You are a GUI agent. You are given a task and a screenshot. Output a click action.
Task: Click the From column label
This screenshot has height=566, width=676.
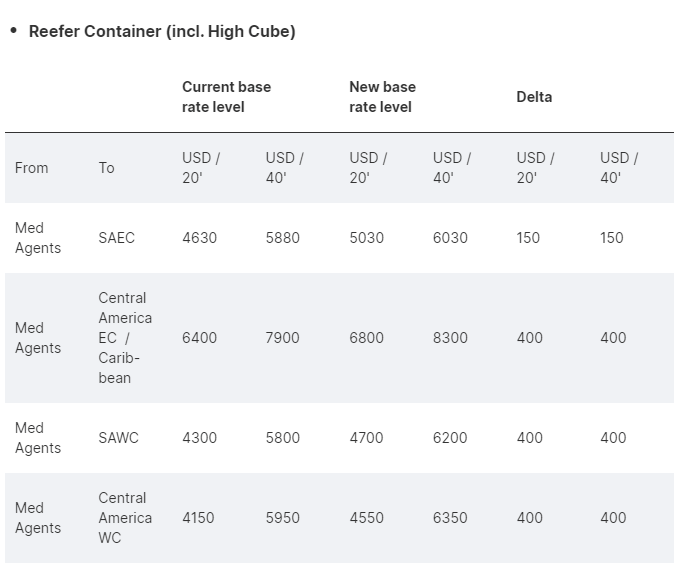(31, 168)
